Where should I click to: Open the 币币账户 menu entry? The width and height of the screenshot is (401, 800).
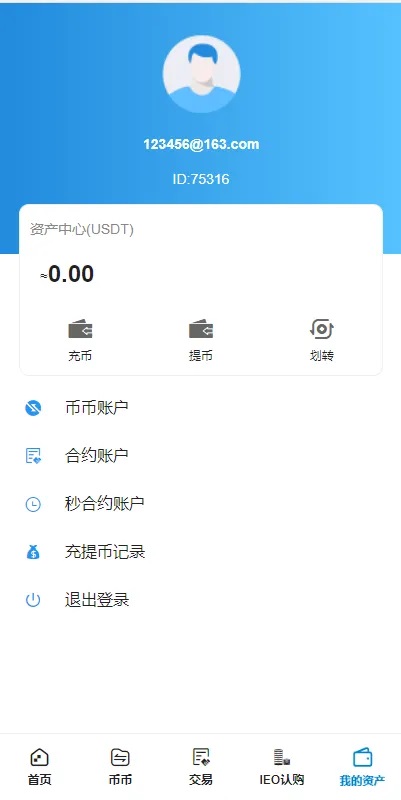coord(200,408)
